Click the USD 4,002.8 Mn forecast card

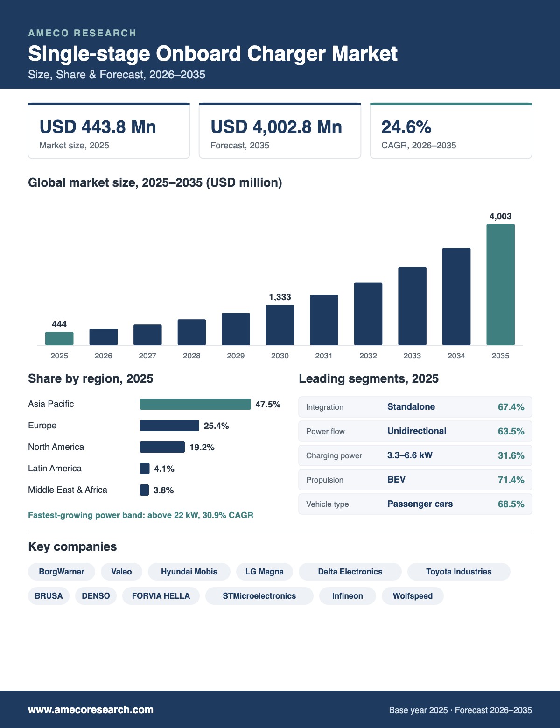tap(280, 131)
